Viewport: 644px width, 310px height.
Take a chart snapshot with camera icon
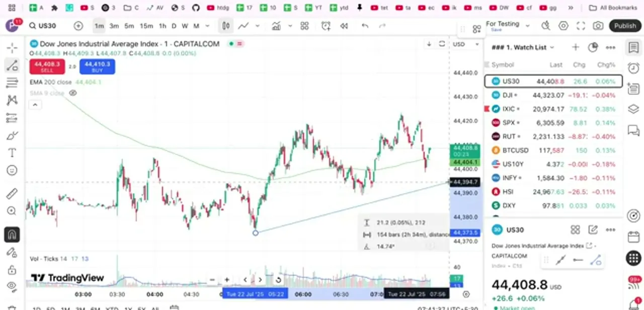coord(598,26)
